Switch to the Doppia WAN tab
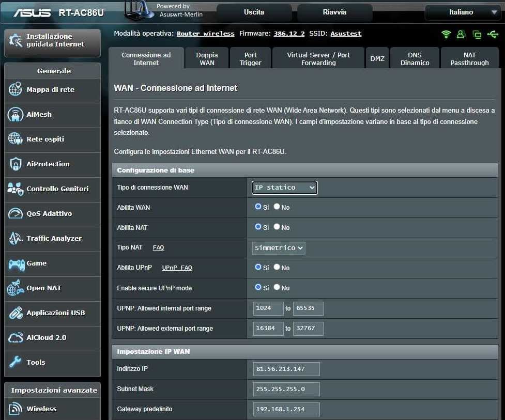This screenshot has width=505, height=420. point(207,59)
